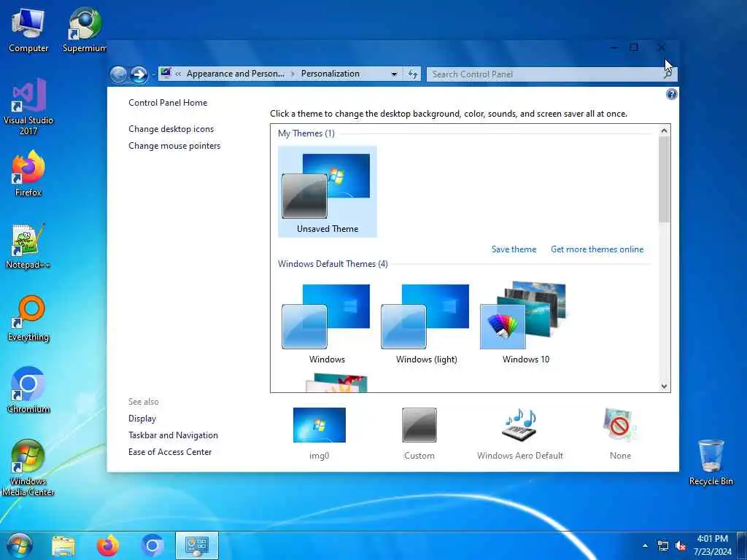Open the Display link
The height and width of the screenshot is (560, 747).
click(142, 419)
